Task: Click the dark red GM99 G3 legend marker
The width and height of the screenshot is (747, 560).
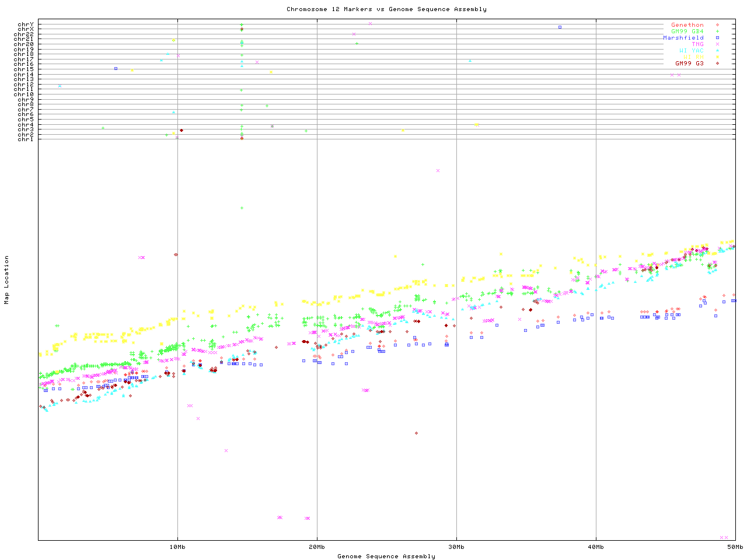Action: [x=717, y=64]
